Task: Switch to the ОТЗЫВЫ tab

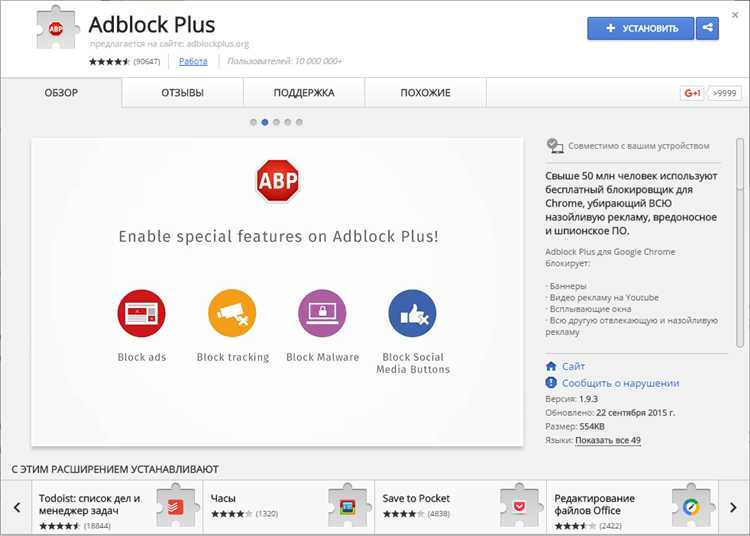Action: (182, 93)
